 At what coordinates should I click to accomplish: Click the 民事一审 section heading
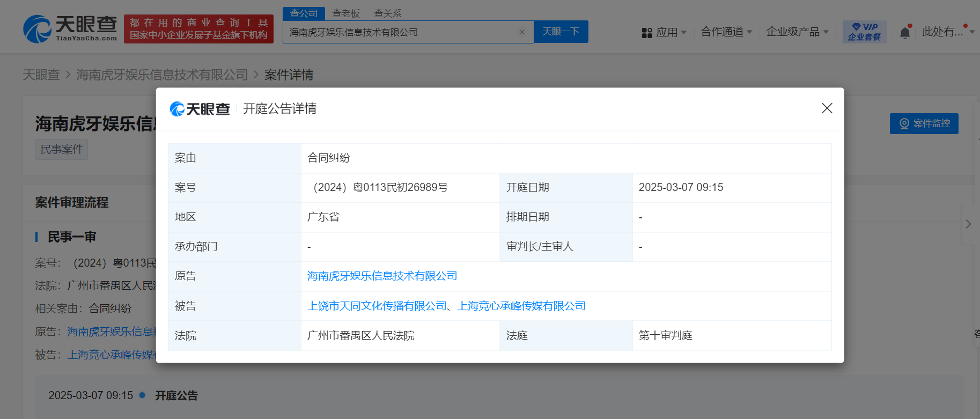click(x=72, y=237)
